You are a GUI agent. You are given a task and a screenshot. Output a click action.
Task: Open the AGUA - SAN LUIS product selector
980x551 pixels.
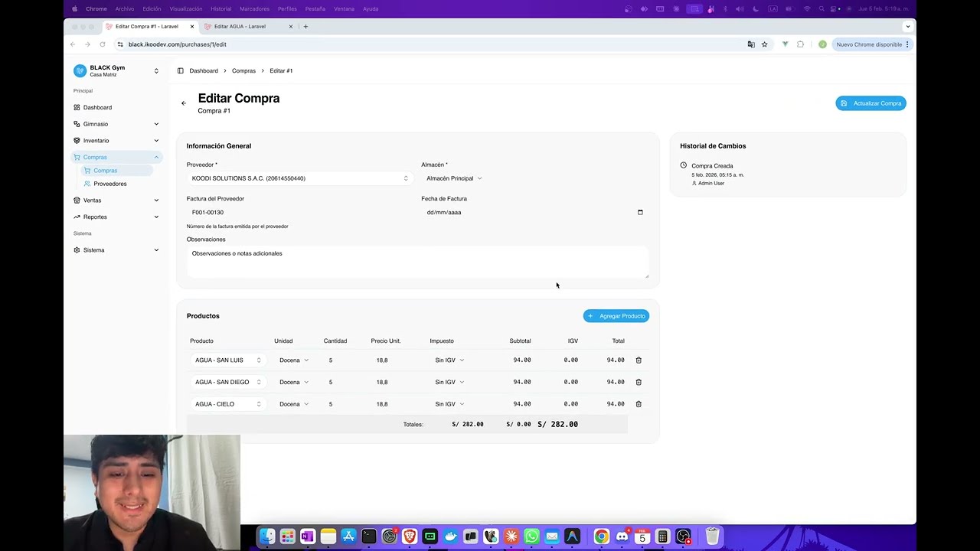[228, 360]
